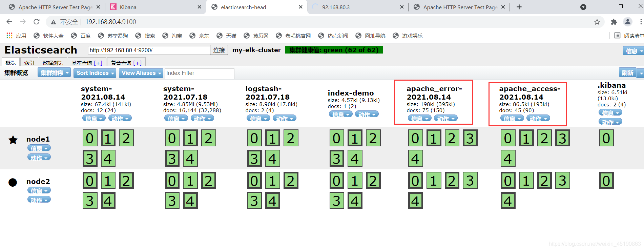644x250 pixels.
Task: Select shard 3 of apache_error-2021.08.14 on node1
Action: click(x=470, y=138)
